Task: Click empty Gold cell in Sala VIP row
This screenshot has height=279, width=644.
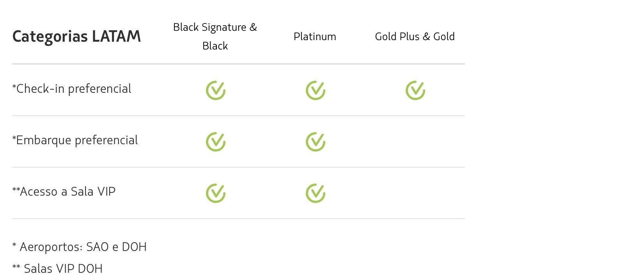Action: (415, 193)
